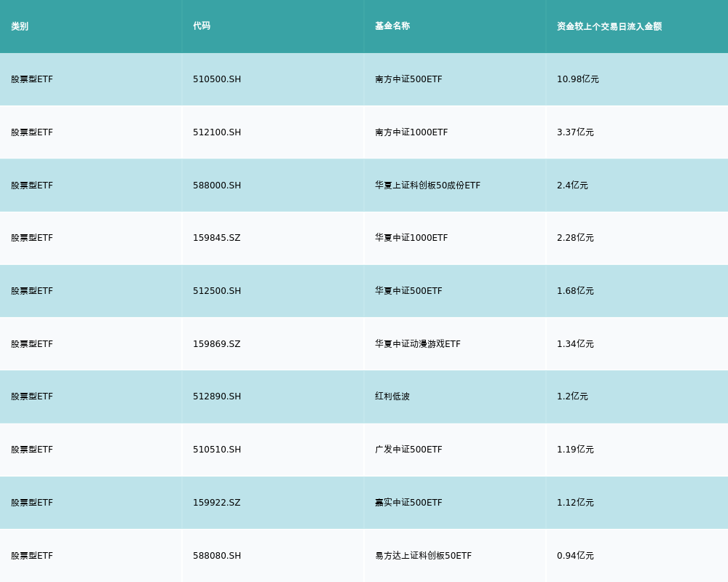The width and height of the screenshot is (728, 582).
Task: Select the 类别 column header
Action: 20,26
